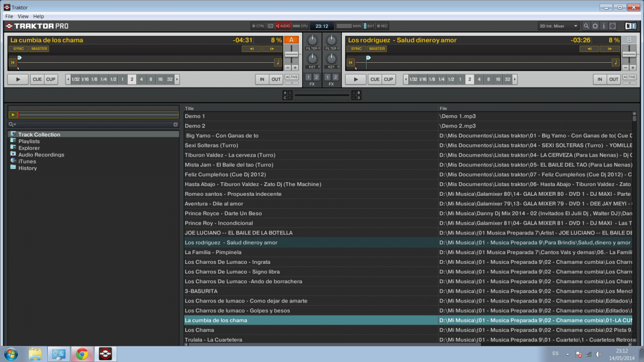Click the Deck A tempo fader
644x362 pixels.
(291, 54)
